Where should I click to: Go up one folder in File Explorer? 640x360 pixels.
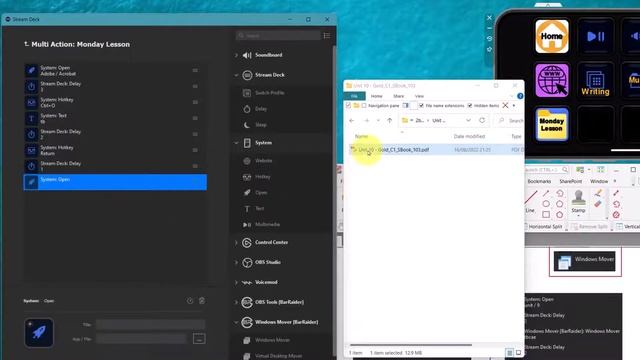point(389,120)
